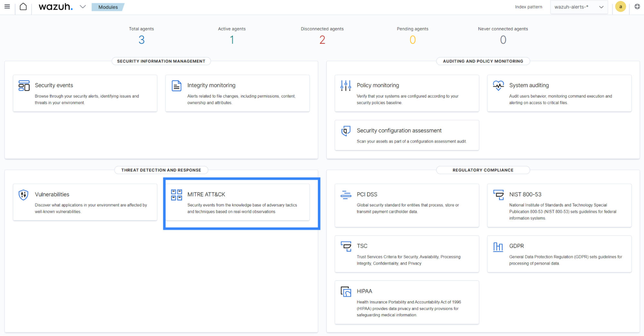Select the Modules breadcrumb tab
Viewport: 644px width, 336px height.
click(108, 7)
